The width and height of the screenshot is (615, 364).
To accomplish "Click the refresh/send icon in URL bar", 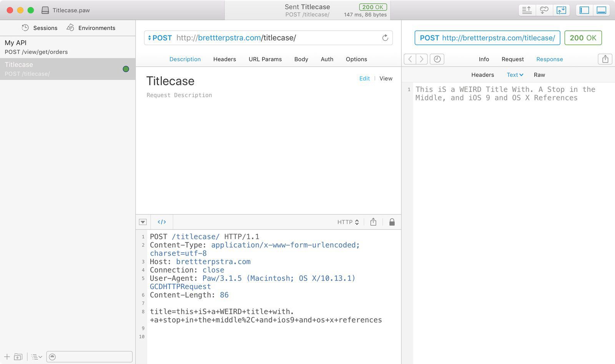I will pos(385,38).
